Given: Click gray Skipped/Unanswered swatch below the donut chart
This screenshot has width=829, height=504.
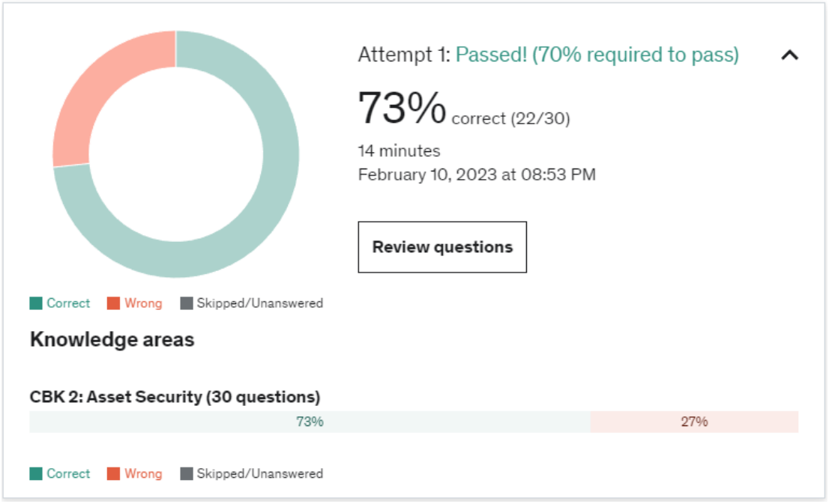Looking at the screenshot, I should (187, 303).
